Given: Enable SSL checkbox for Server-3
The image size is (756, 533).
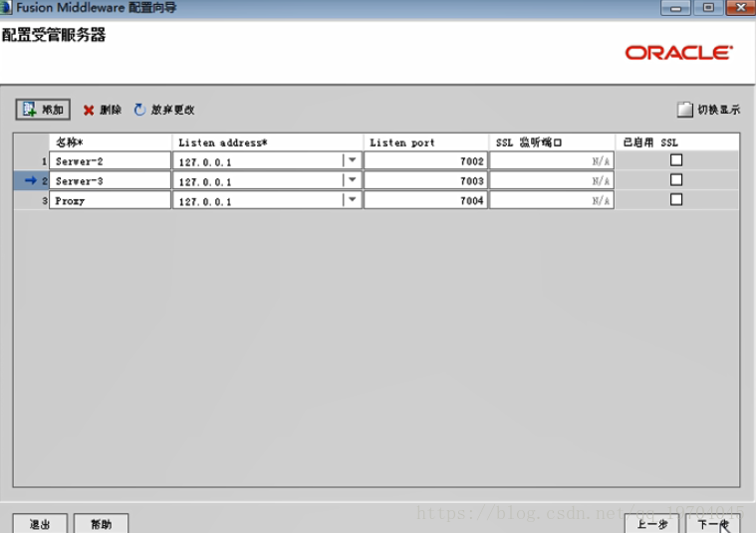Looking at the screenshot, I should [676, 180].
